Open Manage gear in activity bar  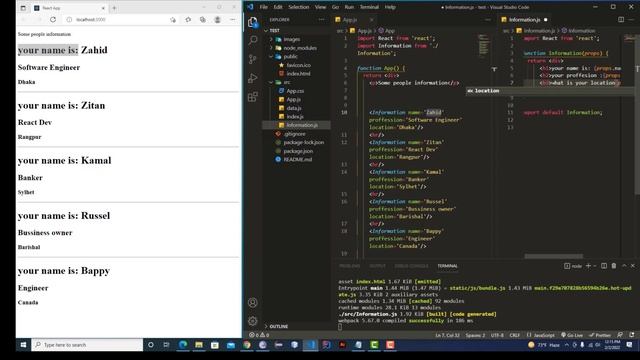pos(253,321)
